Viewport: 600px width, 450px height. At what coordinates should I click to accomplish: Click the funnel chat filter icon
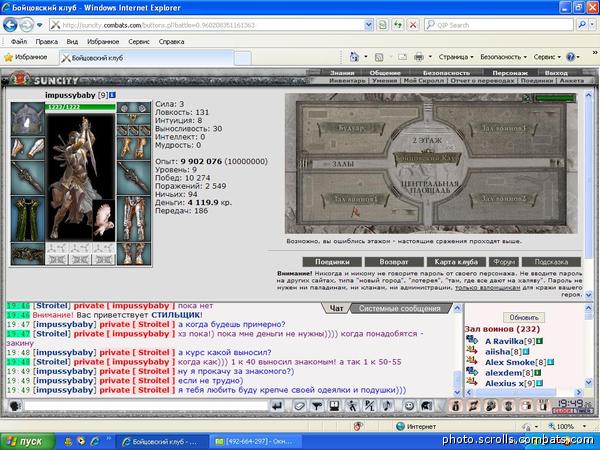pos(317,406)
